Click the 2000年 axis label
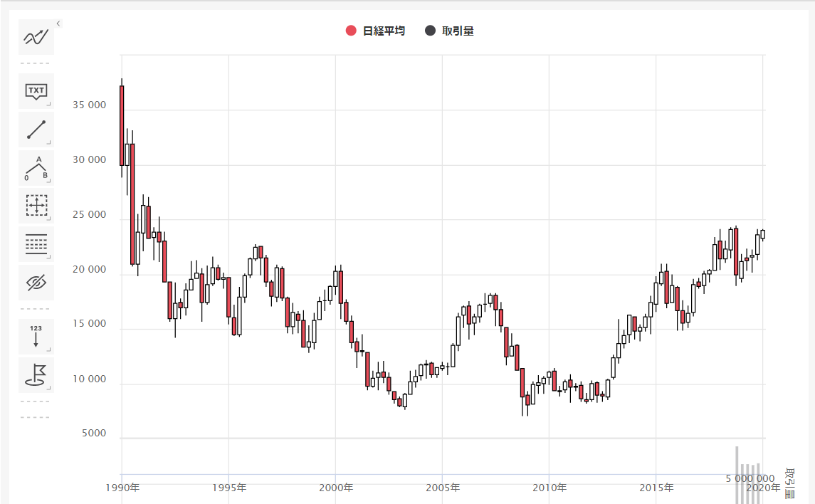Viewport: 815px width, 504px height. 336,488
